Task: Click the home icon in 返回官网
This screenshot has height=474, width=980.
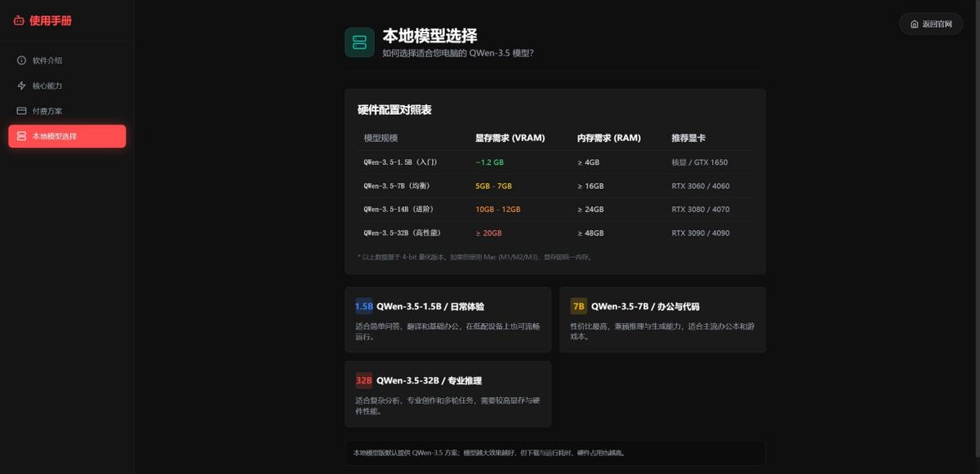Action: 914,24
